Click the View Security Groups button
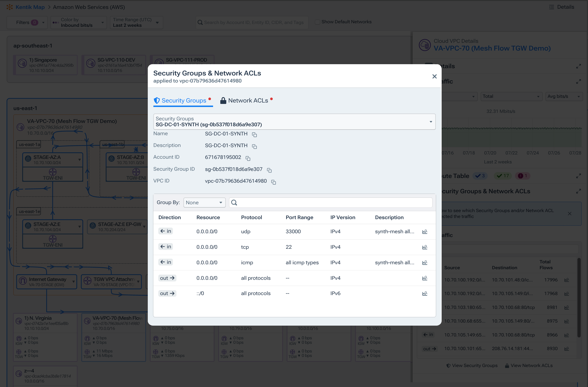This screenshot has width=588, height=387. (x=472, y=365)
